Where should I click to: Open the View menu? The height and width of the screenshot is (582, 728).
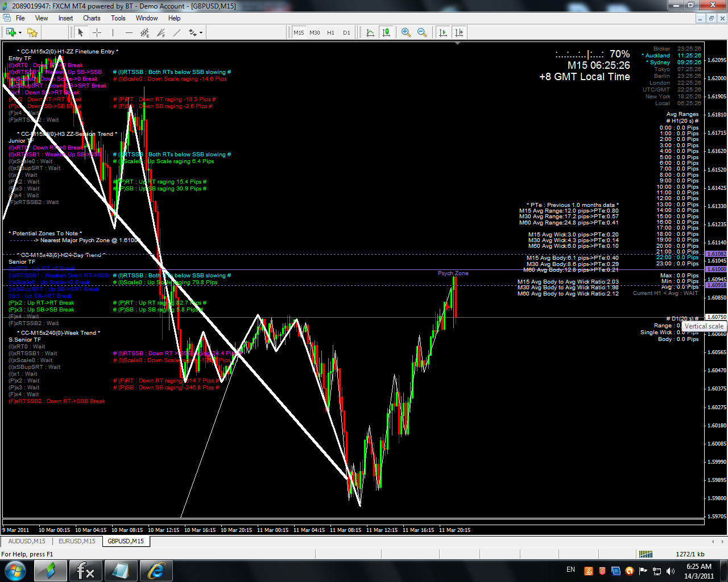[42, 18]
